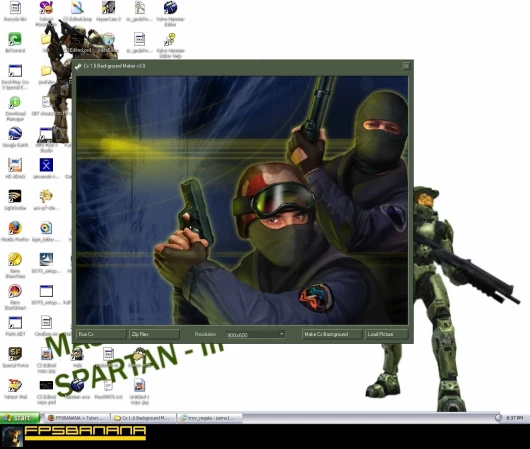Close the Cs 1.6 Background Maker window
This screenshot has height=449, width=530.
[x=406, y=66]
